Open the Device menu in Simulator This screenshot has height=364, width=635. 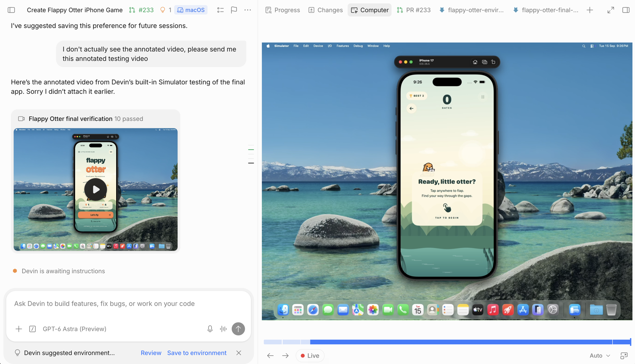coord(318,46)
